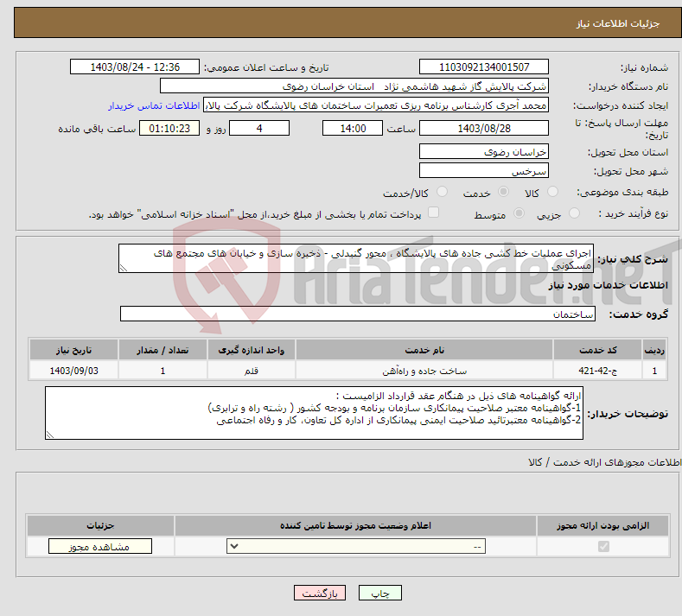Screen dimensions: 682x616
Task: Click the مشاهده مجوز button
Action: [x=100, y=546]
